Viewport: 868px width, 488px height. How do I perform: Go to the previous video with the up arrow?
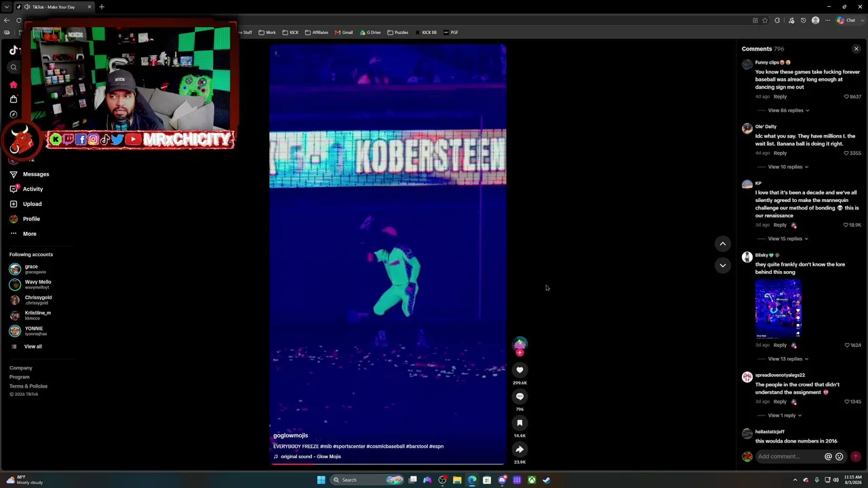coord(723,243)
